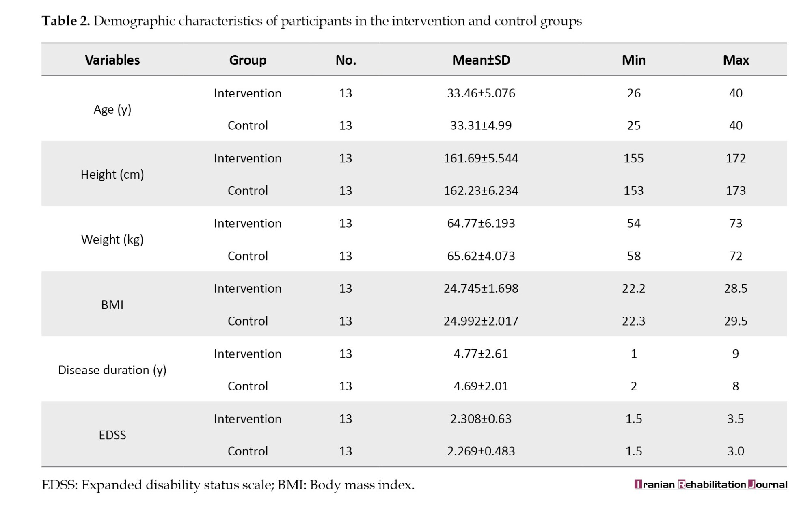Select the value 33.46±5.076
This screenshot has width=812, height=511.
pos(481,93)
